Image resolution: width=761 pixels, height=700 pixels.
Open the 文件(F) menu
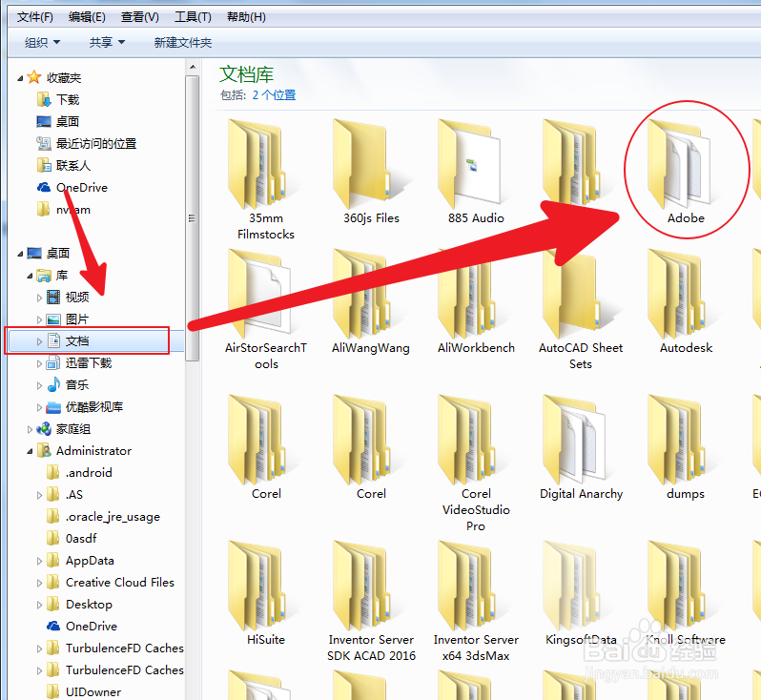(35, 17)
